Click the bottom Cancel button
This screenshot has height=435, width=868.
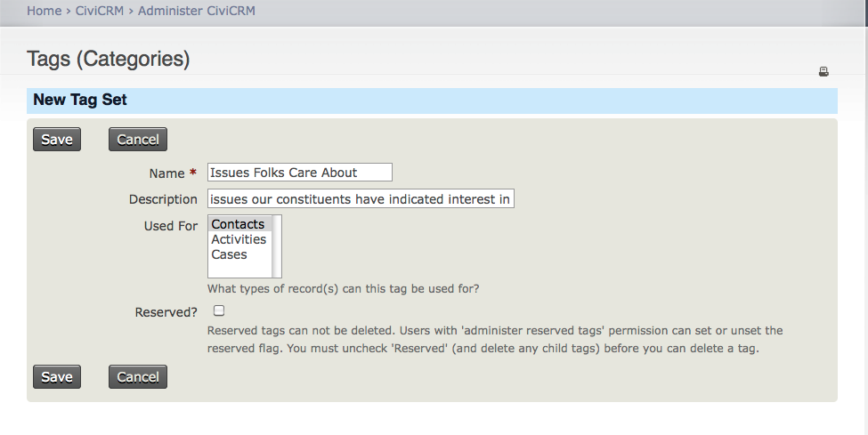138,377
